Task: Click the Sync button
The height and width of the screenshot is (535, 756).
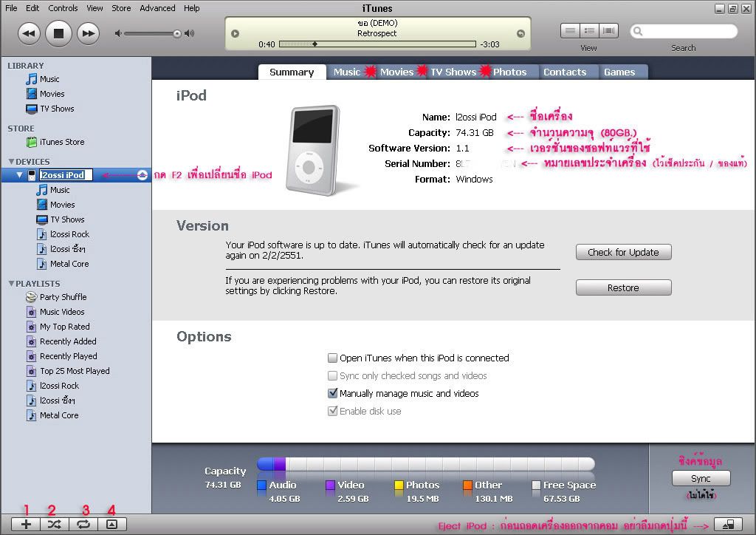Action: [x=701, y=479]
